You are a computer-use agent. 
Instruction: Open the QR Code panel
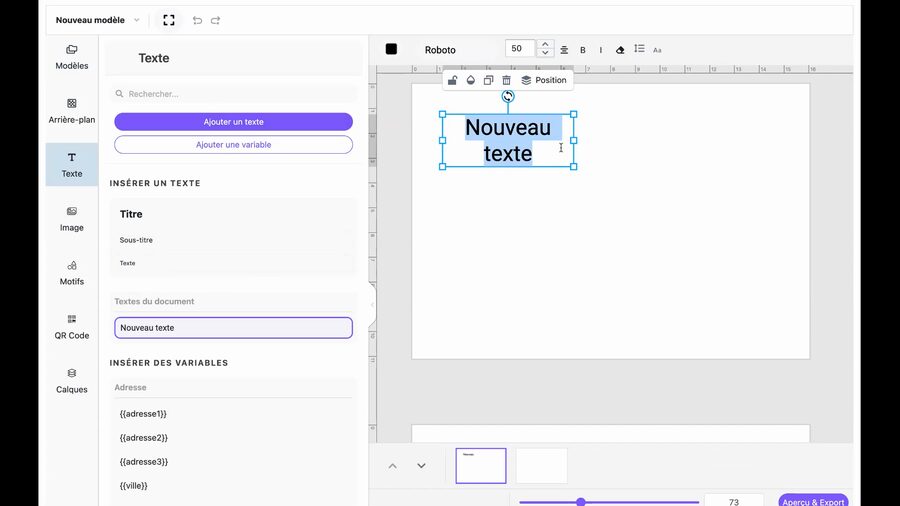(72, 327)
